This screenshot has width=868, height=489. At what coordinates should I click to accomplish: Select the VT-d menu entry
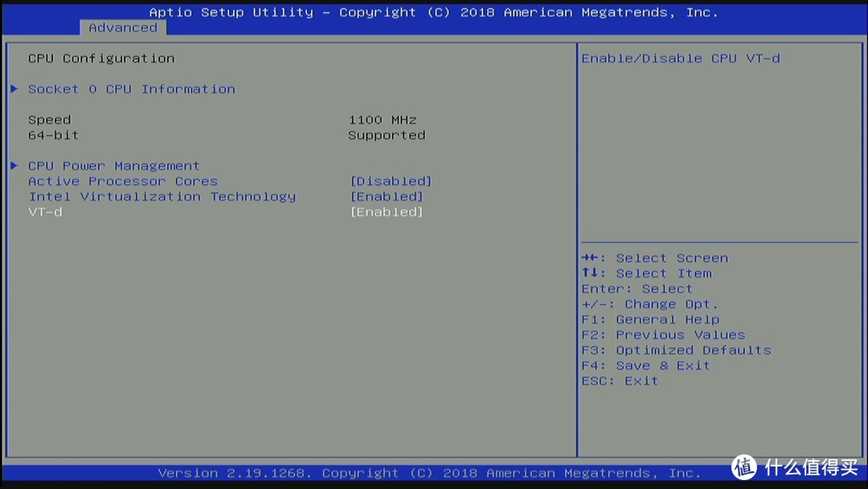click(x=45, y=212)
